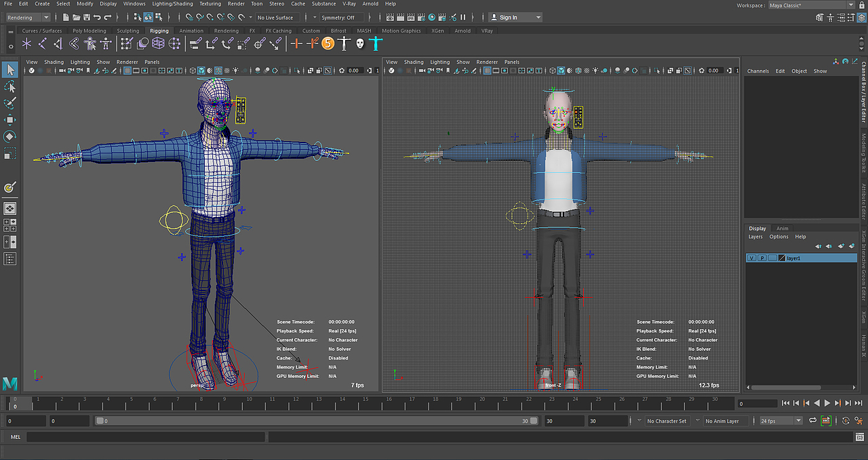The image size is (868, 460).
Task: Click the current frame input field
Action: 757,403
